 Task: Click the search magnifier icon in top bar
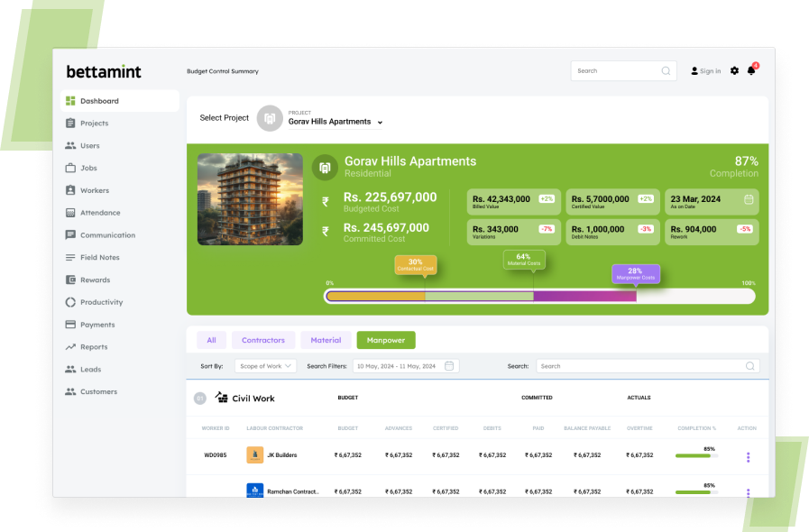point(666,71)
